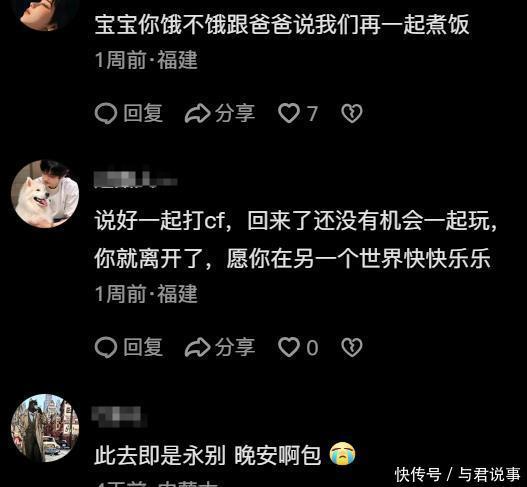Open the top commenter's avatar
527x487 pixels.
45,13
